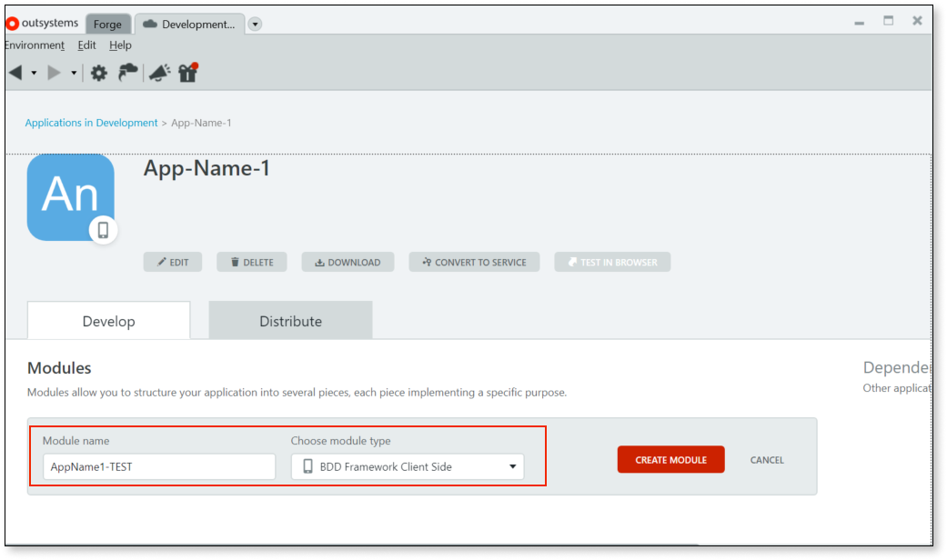947x560 pixels.
Task: Open the Help menu
Action: tap(120, 45)
